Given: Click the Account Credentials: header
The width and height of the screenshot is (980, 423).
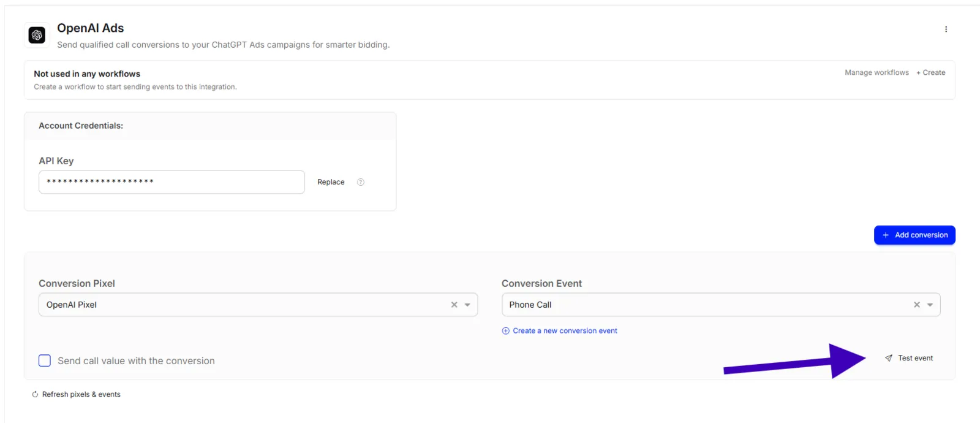Looking at the screenshot, I should point(81,126).
